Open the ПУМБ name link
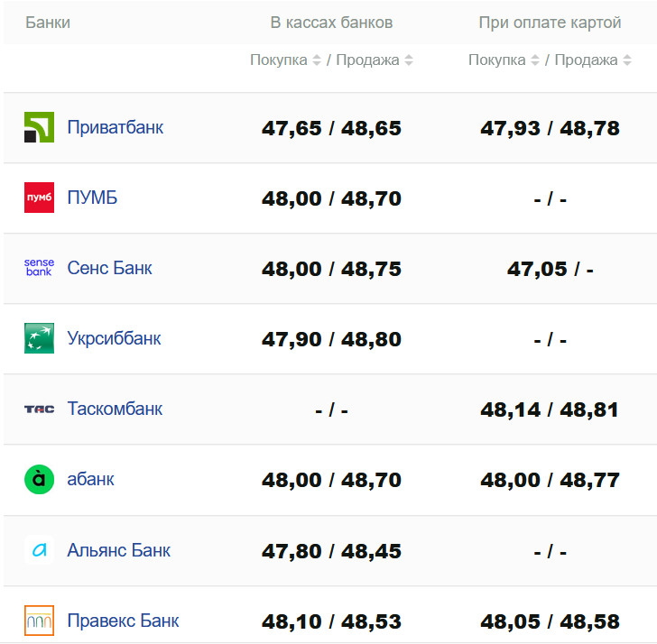The image size is (657, 644). click(92, 198)
